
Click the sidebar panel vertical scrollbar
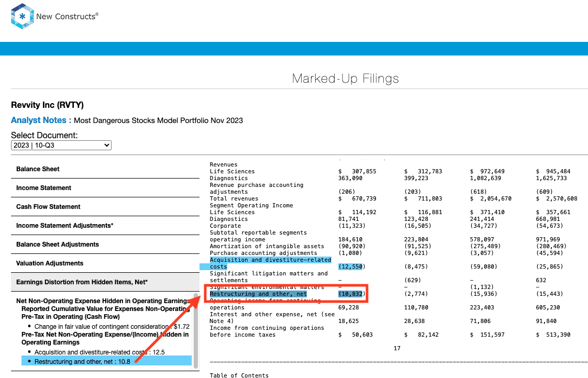(196, 330)
